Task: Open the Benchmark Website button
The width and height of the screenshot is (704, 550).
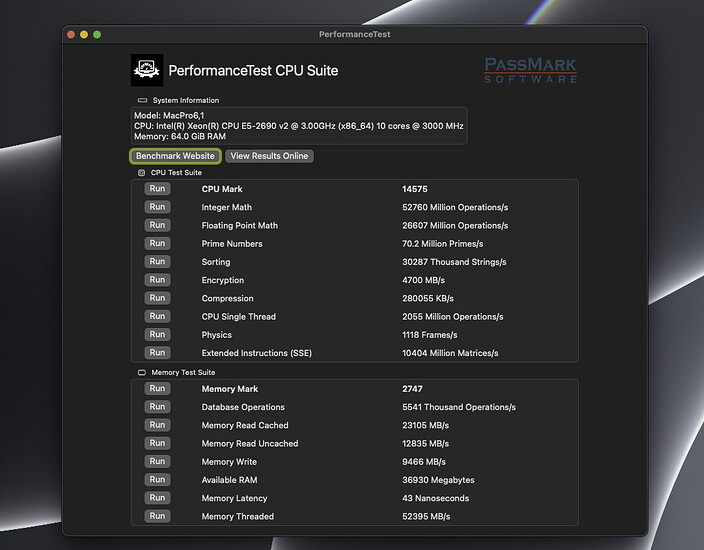Action: point(175,156)
